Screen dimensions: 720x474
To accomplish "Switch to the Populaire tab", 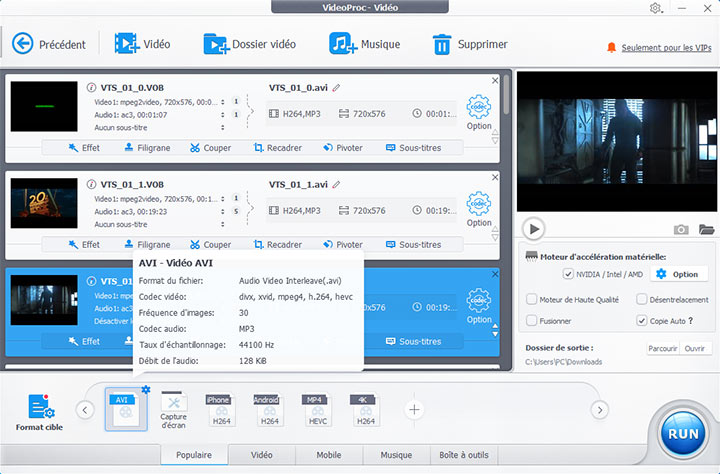I will [194, 455].
